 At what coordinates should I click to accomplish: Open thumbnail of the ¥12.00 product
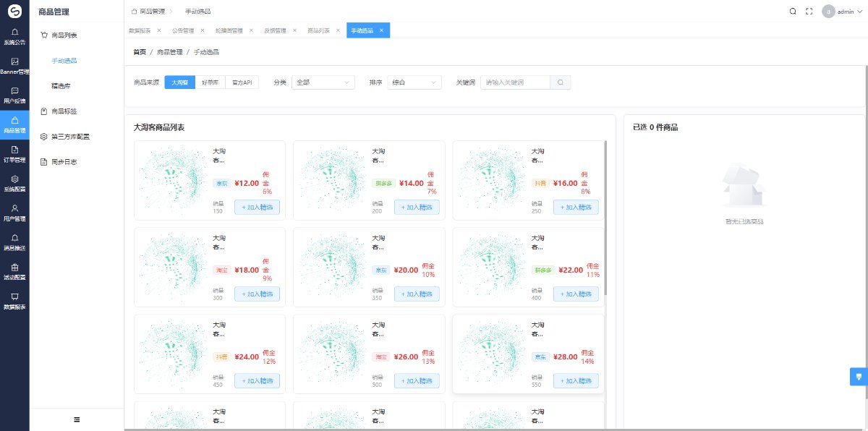172,180
